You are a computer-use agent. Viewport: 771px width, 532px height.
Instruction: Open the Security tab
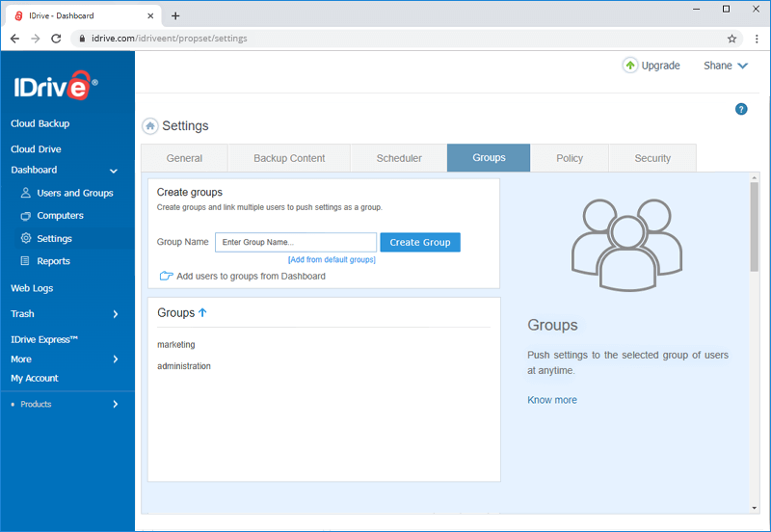tap(652, 158)
